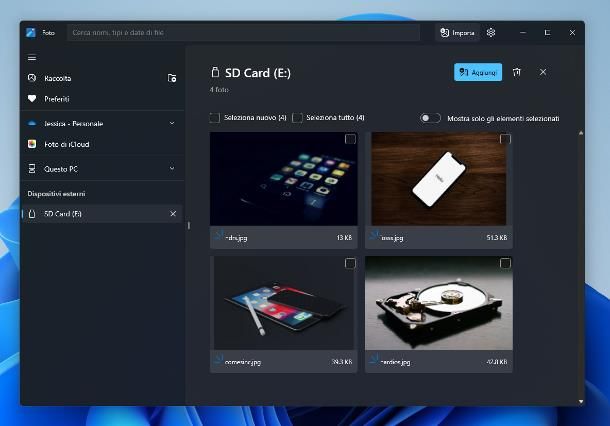Click the SD Card (E:) panel title
The image size is (610, 426).
click(x=258, y=73)
